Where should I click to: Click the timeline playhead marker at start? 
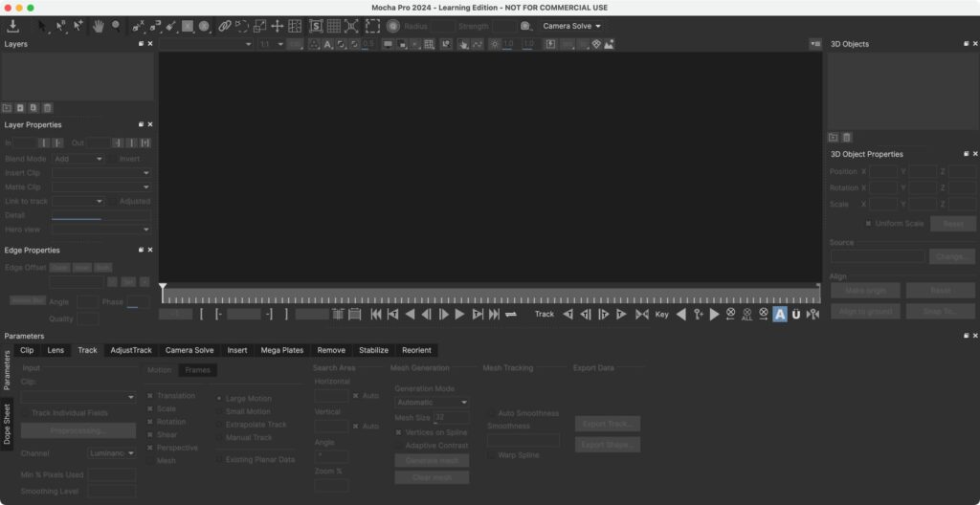click(163, 288)
